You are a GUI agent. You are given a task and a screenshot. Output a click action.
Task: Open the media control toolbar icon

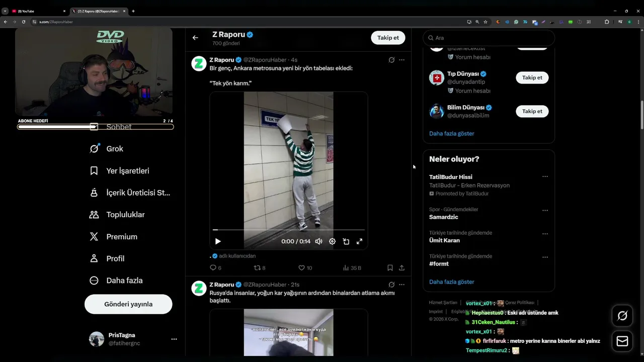click(620, 22)
